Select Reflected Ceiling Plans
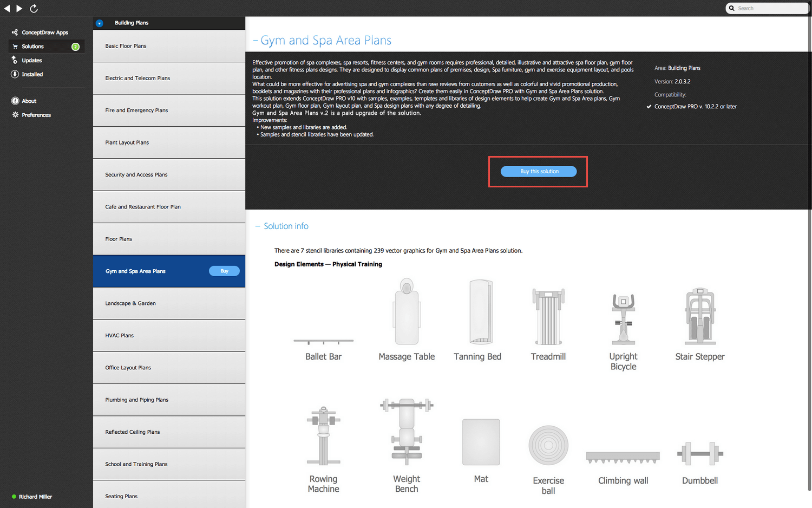812x508 pixels. [169, 432]
